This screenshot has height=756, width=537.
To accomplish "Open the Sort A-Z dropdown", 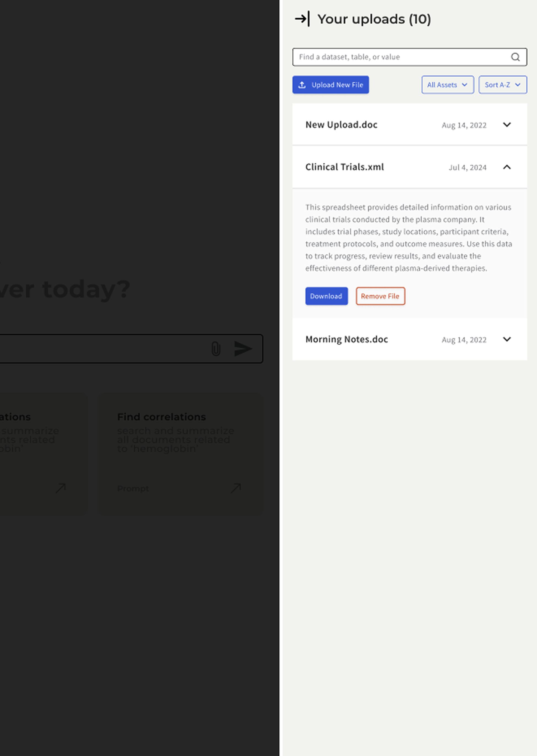I will tap(502, 85).
